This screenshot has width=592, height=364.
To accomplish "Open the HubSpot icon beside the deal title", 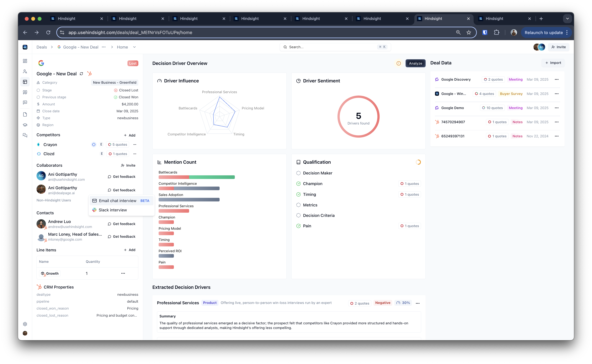I will [89, 74].
